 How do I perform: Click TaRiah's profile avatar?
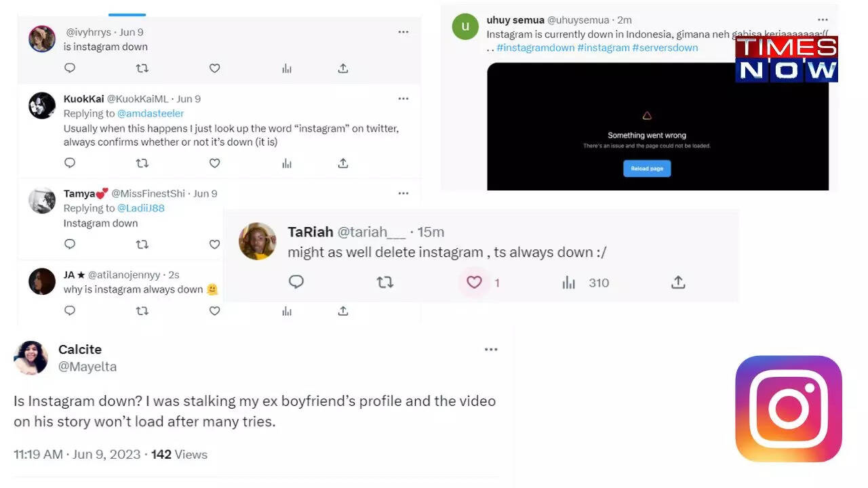pyautogui.click(x=257, y=241)
